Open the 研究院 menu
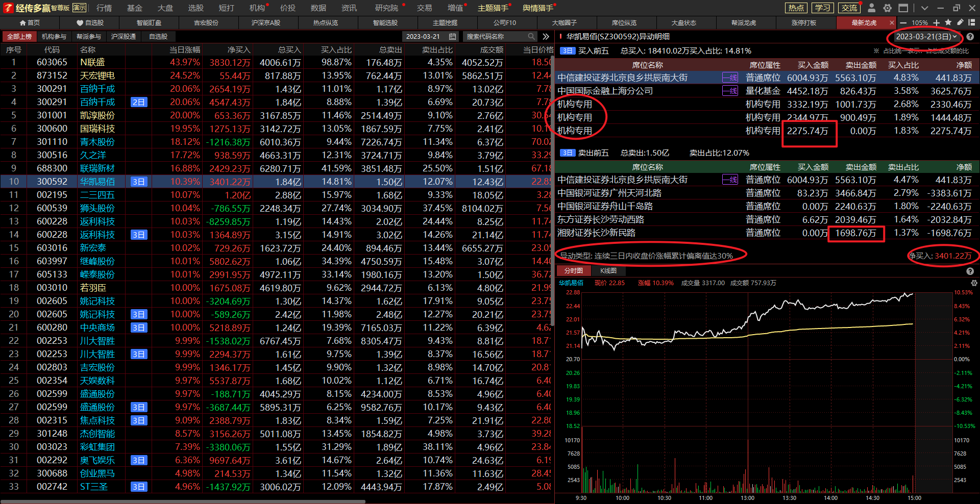The image size is (980, 504). pyautogui.click(x=386, y=8)
